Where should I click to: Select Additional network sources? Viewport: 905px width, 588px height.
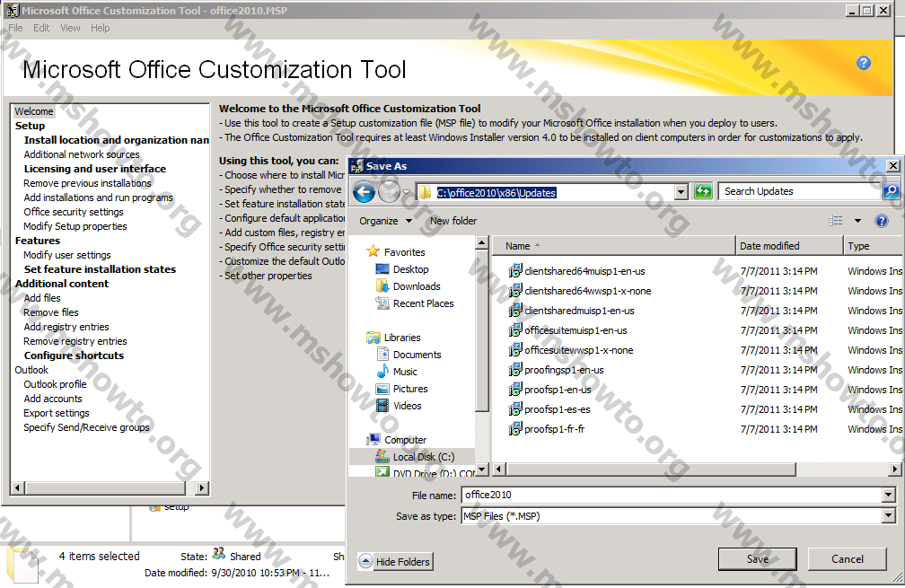pos(82,154)
